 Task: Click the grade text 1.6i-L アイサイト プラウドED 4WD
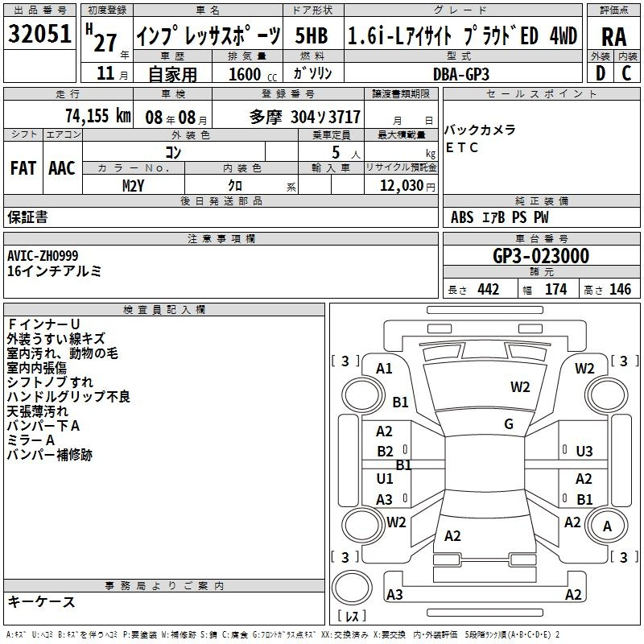point(462,35)
